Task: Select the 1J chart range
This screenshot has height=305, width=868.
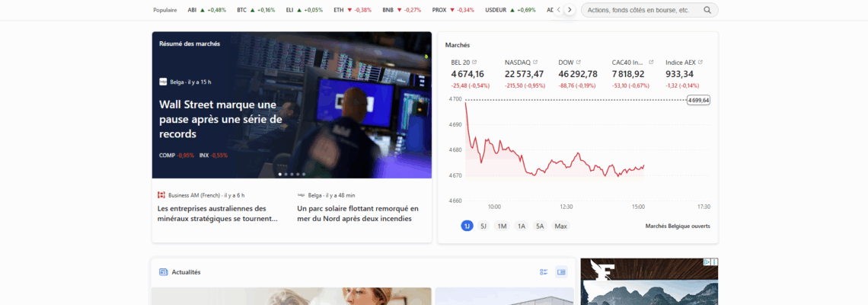Action: pyautogui.click(x=468, y=226)
